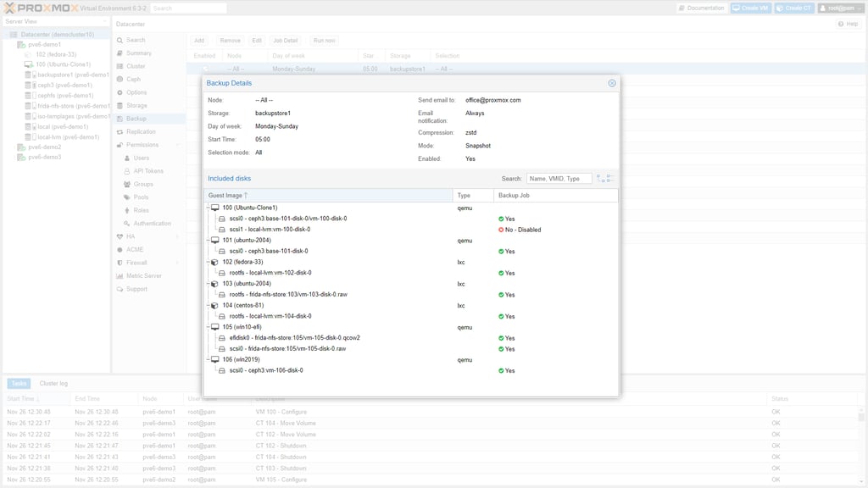Open the Ceph panel in Datacenter
Screen dimensions: 868x488
pyautogui.click(x=136, y=79)
